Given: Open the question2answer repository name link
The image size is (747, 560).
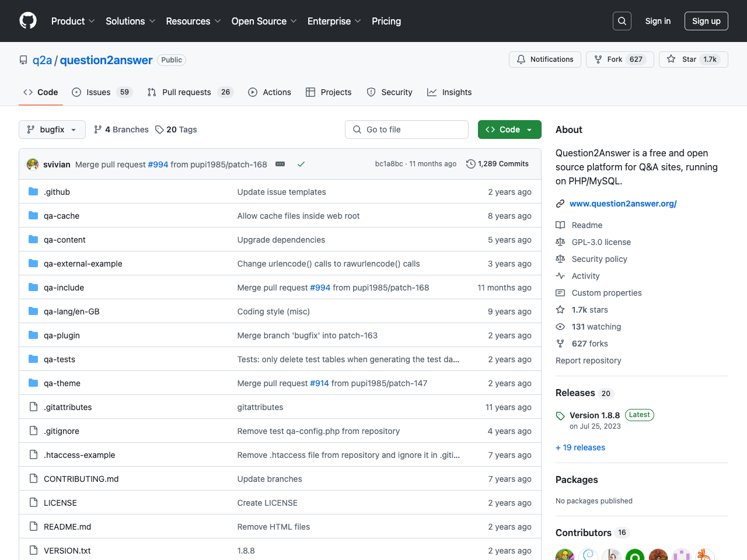Looking at the screenshot, I should point(106,60).
